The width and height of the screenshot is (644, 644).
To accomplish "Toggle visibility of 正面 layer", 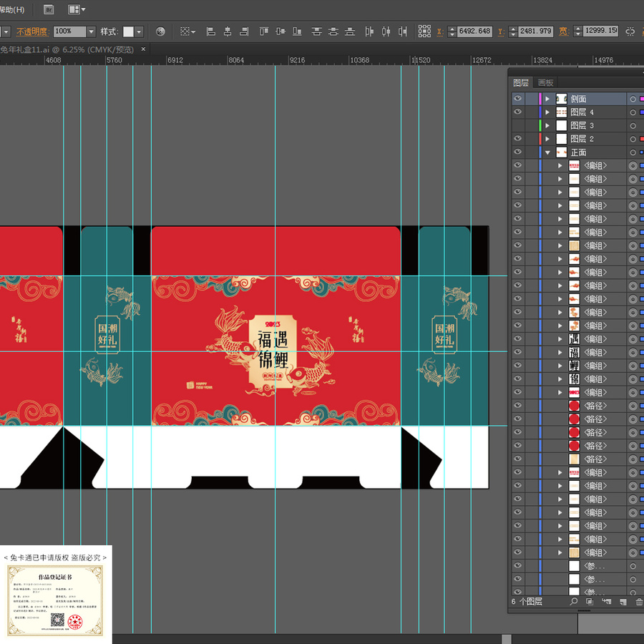I will (518, 152).
